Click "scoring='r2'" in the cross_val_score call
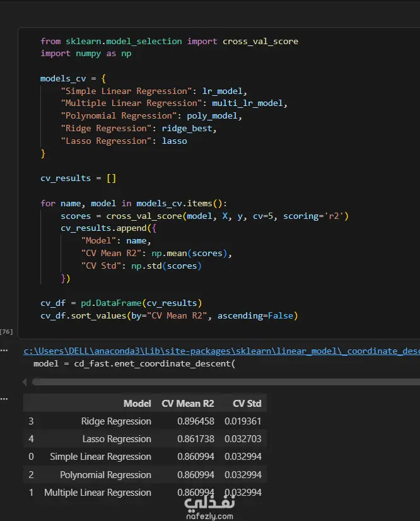Screen dimensions: 420x521 click(x=313, y=216)
